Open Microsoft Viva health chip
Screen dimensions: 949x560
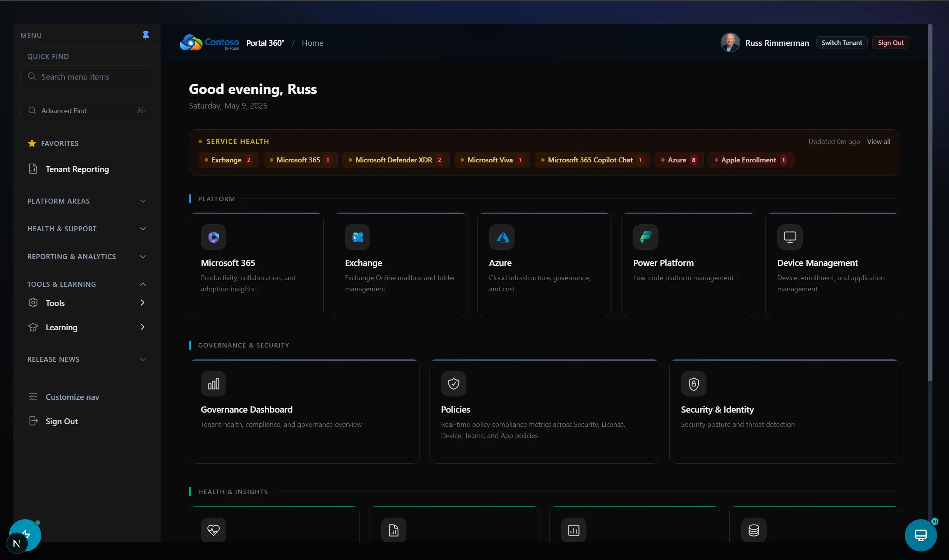[492, 160]
